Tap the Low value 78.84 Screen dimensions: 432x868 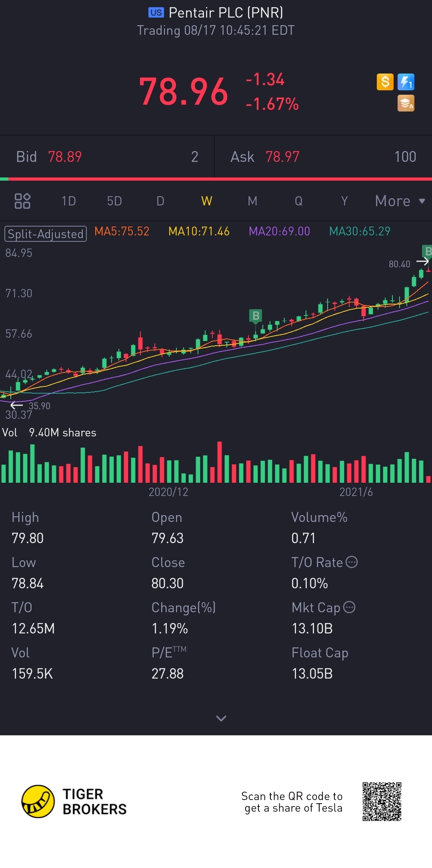pos(28,583)
